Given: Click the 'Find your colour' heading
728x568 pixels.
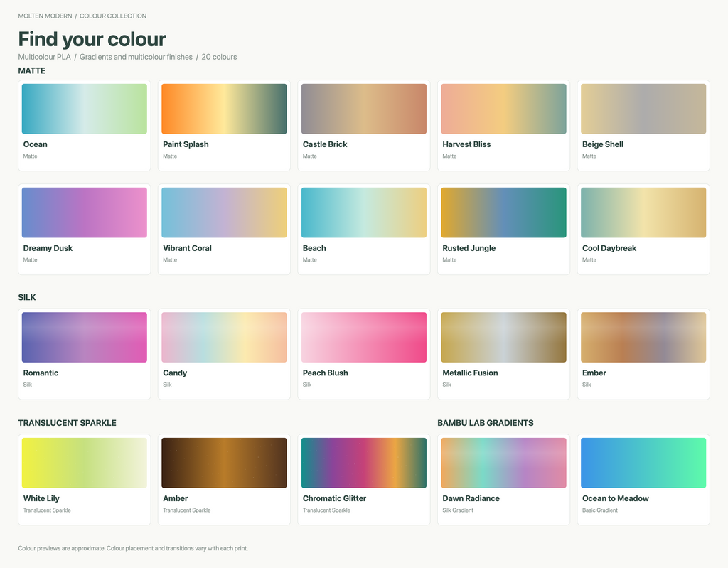Looking at the screenshot, I should (92, 39).
